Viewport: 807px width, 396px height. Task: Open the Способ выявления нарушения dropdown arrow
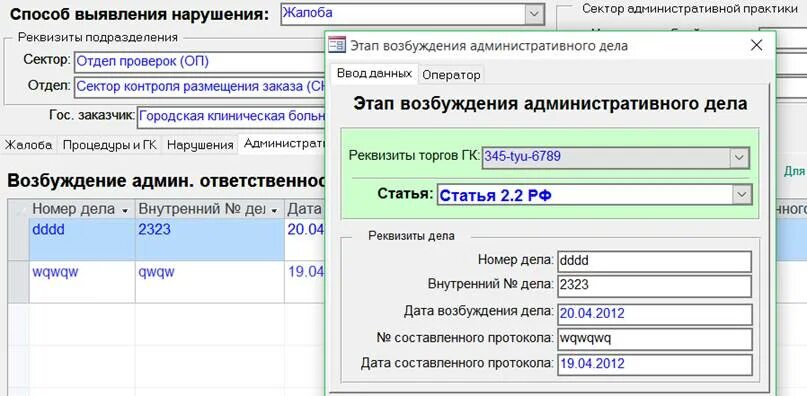click(534, 14)
